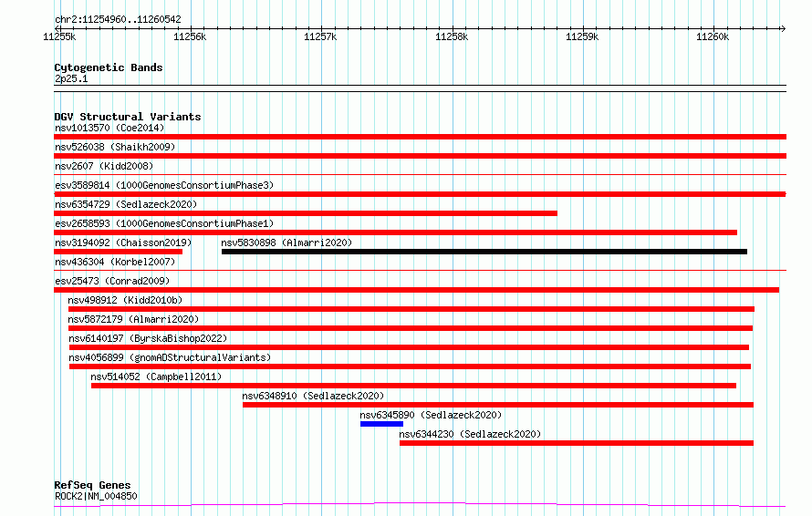Click the RefSeq Genes track title

pyautogui.click(x=92, y=485)
